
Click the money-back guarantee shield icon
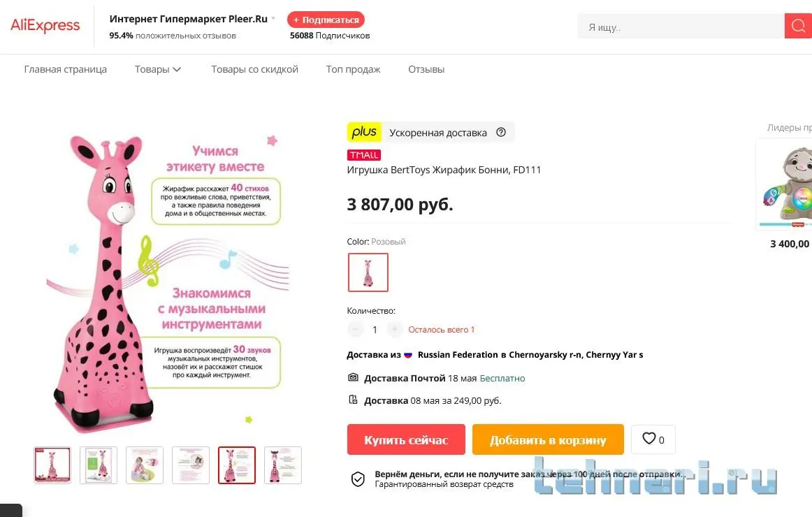(x=357, y=479)
